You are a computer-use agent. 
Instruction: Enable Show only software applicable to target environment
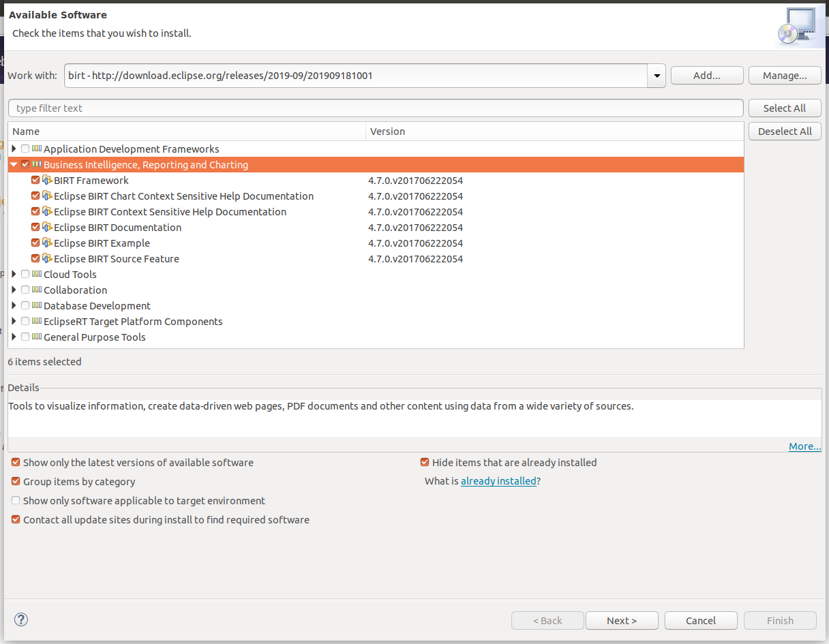tap(16, 500)
